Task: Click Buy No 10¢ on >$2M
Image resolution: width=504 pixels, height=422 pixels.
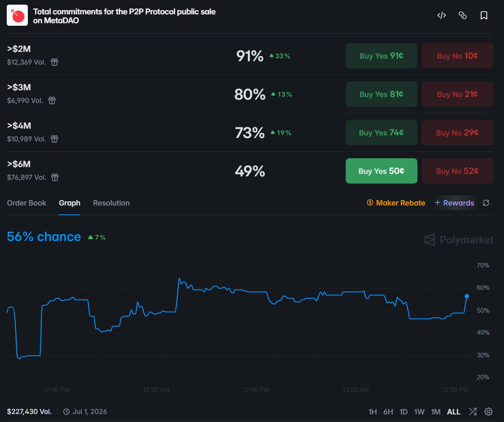Action: point(457,55)
